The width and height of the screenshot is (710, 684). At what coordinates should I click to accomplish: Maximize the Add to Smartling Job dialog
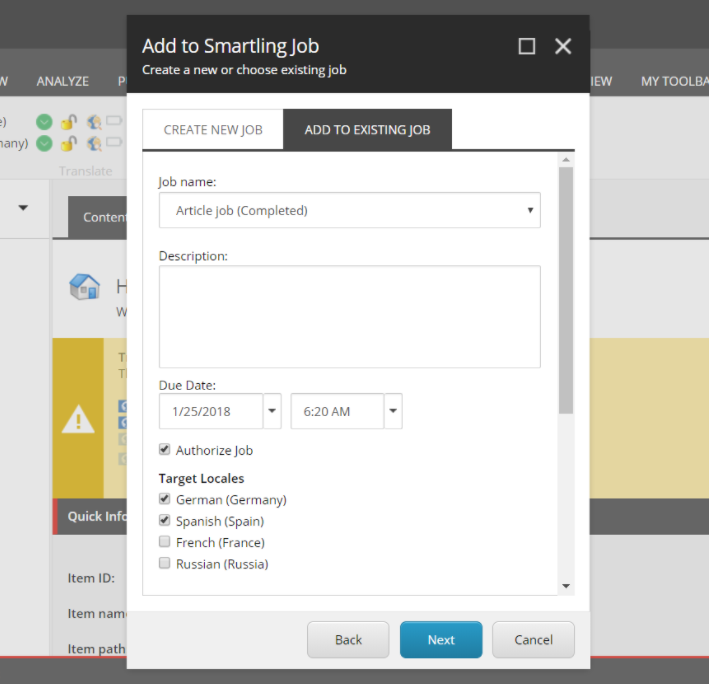(527, 46)
